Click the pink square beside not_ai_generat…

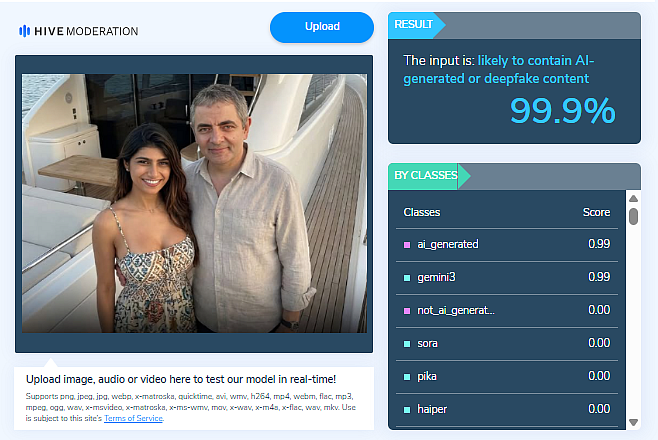[x=407, y=310]
